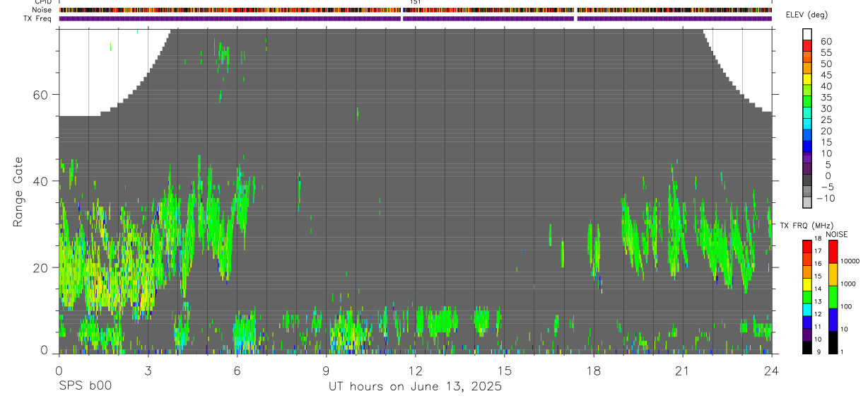
Task: Click the '20' tick on Range Gate axis
Action: [x=42, y=267]
